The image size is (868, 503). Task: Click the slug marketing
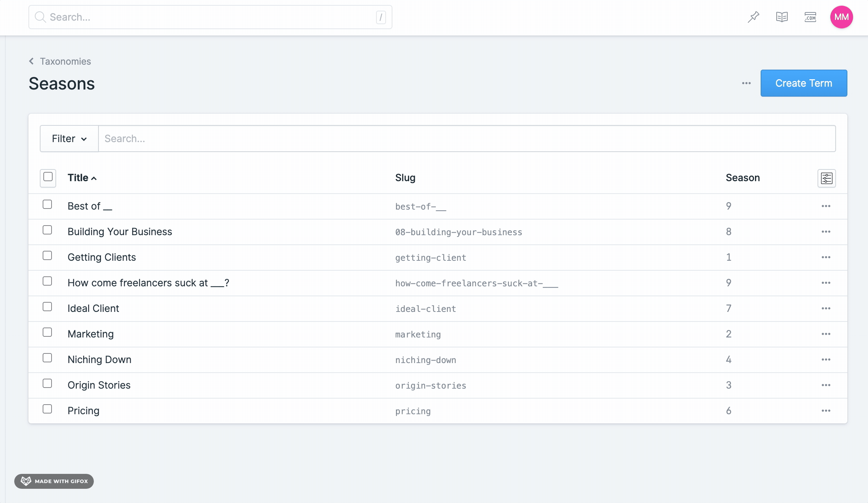[x=418, y=334]
